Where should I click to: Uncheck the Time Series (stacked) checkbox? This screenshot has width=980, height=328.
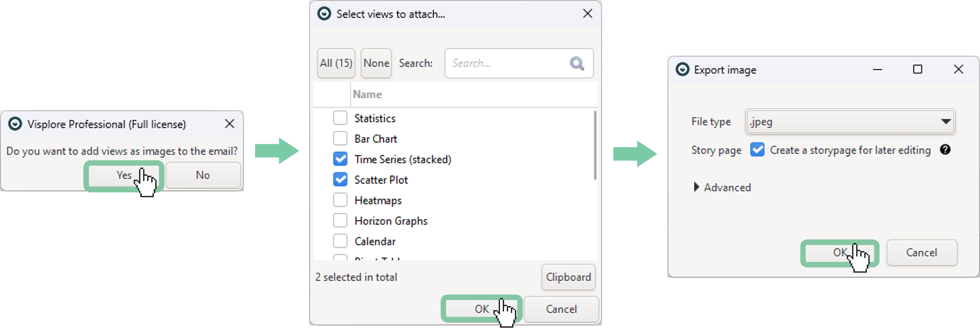tap(340, 159)
